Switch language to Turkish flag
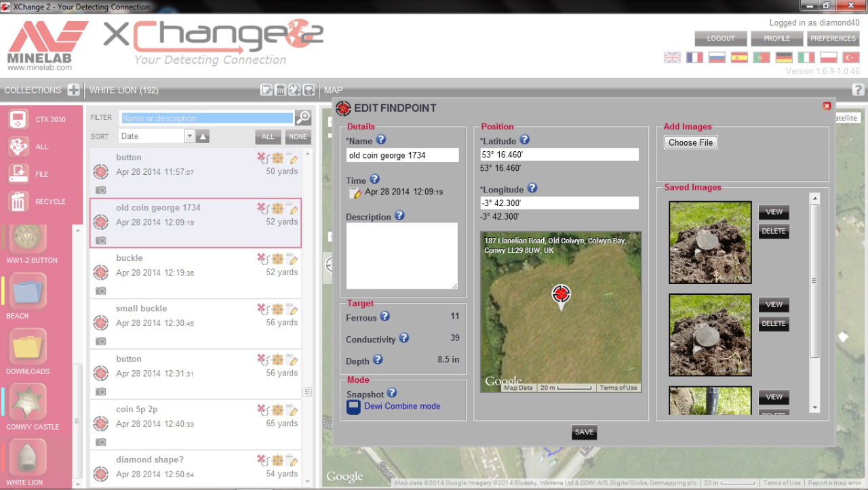 (x=850, y=58)
